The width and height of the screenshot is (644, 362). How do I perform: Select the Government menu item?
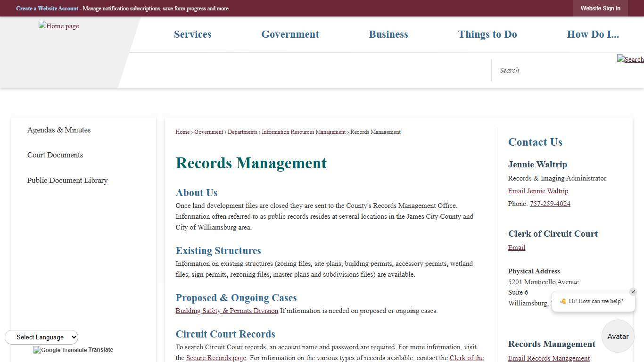[x=290, y=34]
